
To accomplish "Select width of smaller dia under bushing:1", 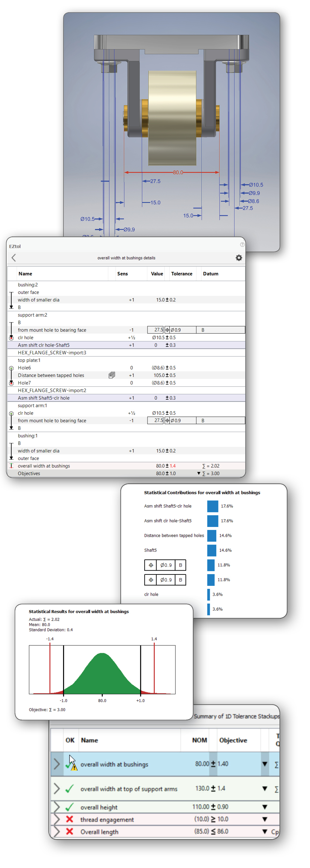I will click(x=126, y=451).
